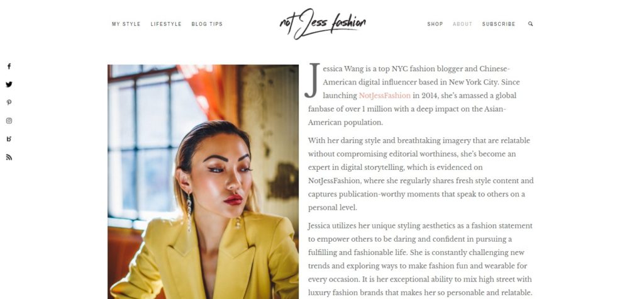Viewport: 644px width, 299px height.
Task: Open the Bloglovin icon in sidebar
Action: pos(9,139)
